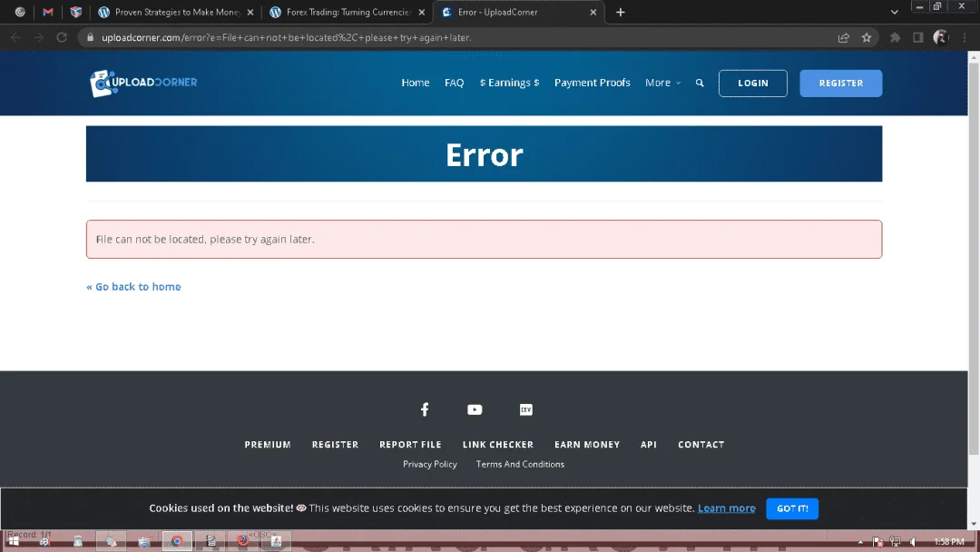Go to Payment Proofs page
Screen dimensions: 980x552
click(x=592, y=83)
